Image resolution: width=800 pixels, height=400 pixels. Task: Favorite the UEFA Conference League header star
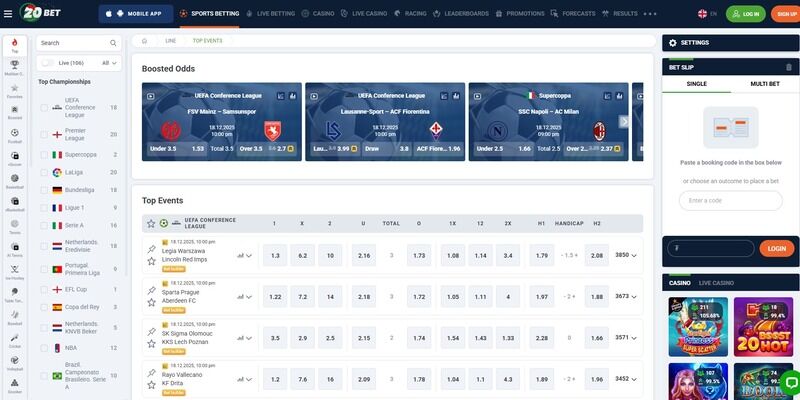[x=151, y=223]
